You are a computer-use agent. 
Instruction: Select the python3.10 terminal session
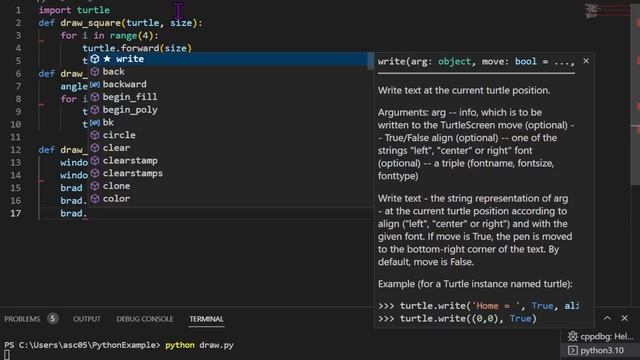(601, 350)
